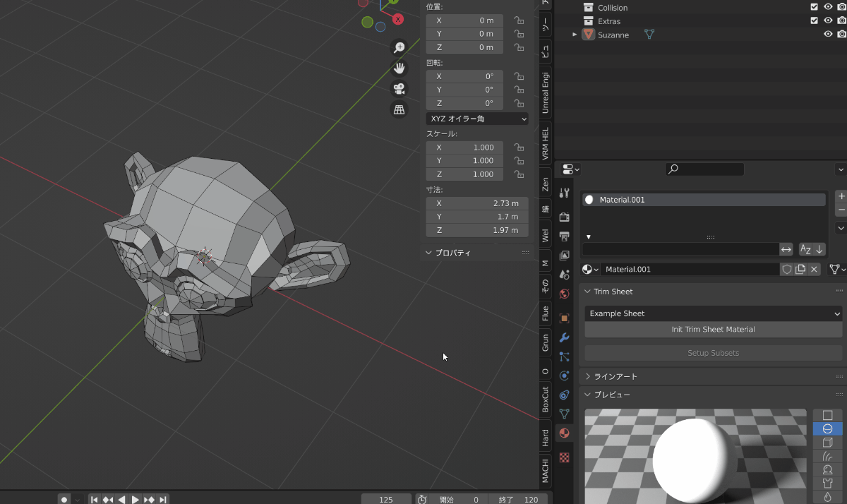Expand the ラインアート panel
Image resolution: width=847 pixels, height=504 pixels.
click(x=587, y=376)
